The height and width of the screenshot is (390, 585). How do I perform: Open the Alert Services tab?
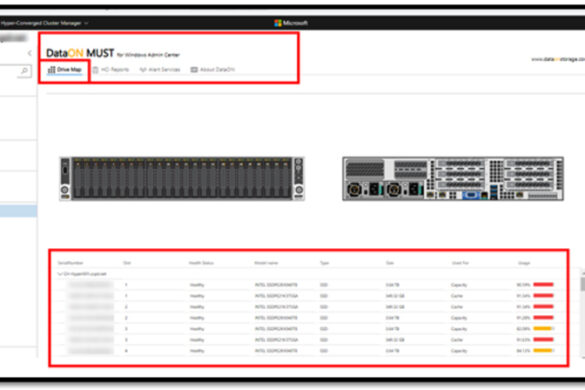(160, 70)
